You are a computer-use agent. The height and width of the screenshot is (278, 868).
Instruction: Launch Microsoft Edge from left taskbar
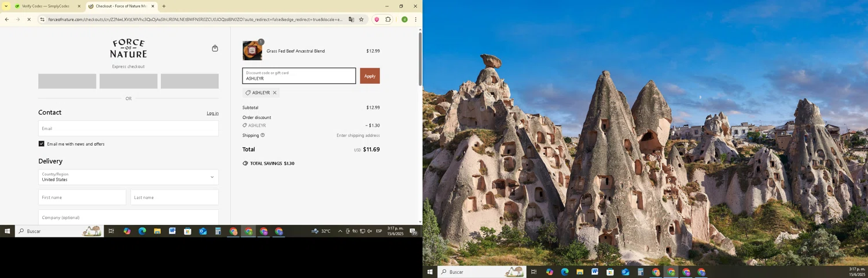click(x=142, y=231)
